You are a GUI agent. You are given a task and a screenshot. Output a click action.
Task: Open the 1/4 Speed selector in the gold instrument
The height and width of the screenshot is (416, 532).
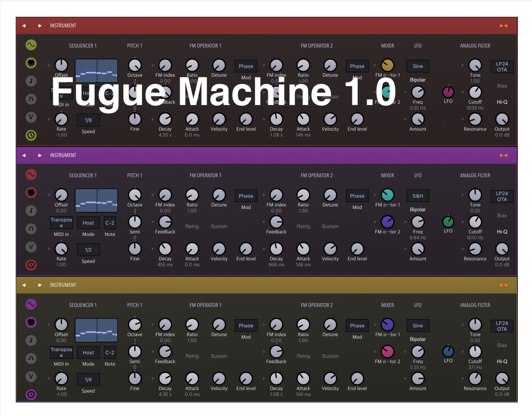(88, 380)
